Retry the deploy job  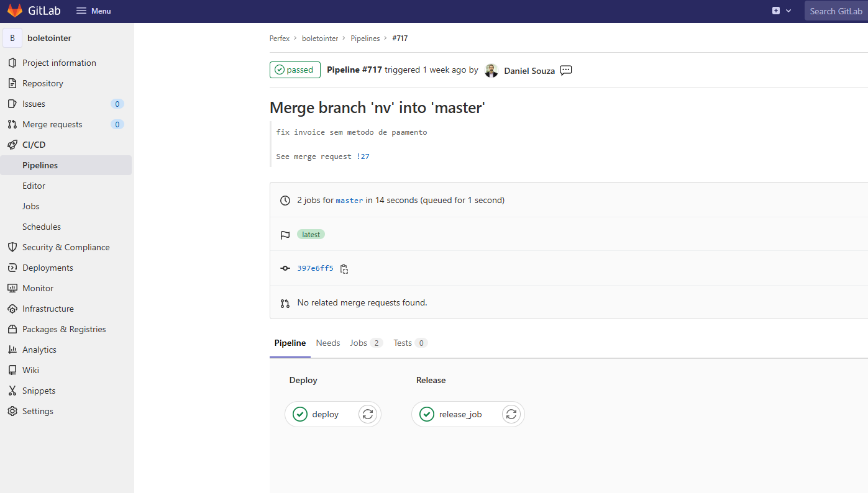[x=368, y=414]
